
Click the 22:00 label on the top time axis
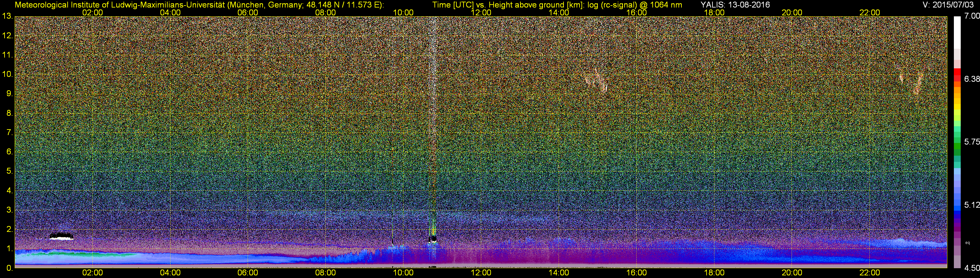[870, 12]
